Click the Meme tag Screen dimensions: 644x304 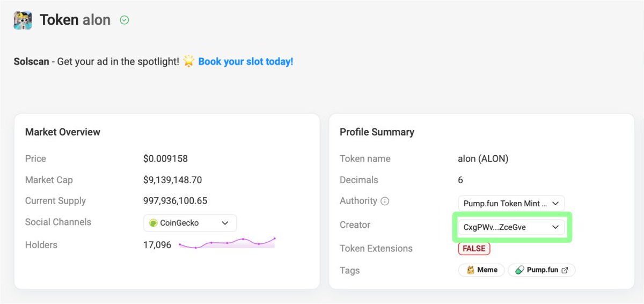pos(481,270)
